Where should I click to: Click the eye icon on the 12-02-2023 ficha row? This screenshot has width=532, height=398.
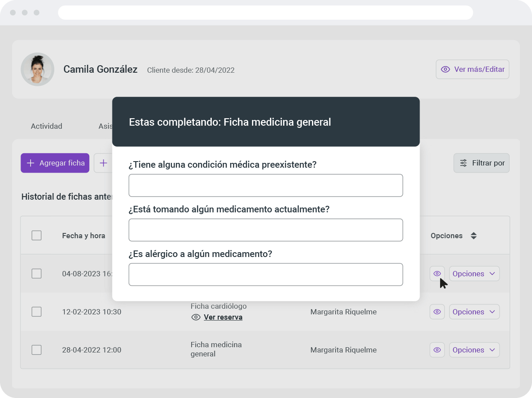pyautogui.click(x=437, y=311)
